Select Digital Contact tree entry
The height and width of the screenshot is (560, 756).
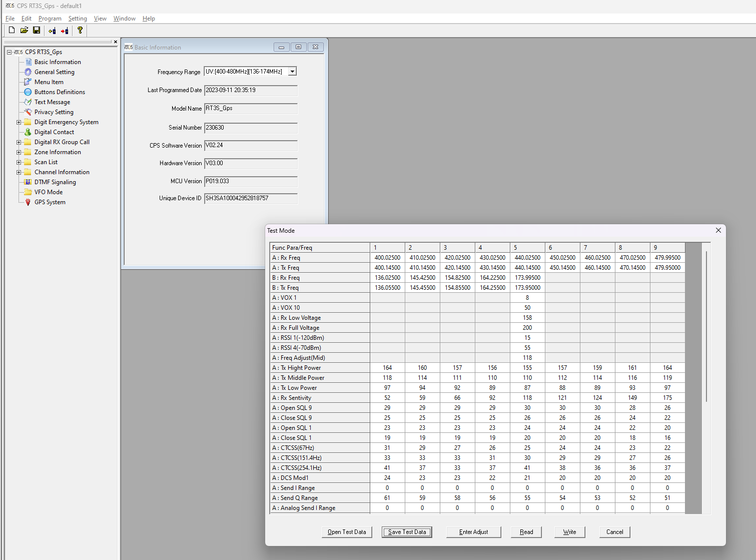[x=54, y=132]
